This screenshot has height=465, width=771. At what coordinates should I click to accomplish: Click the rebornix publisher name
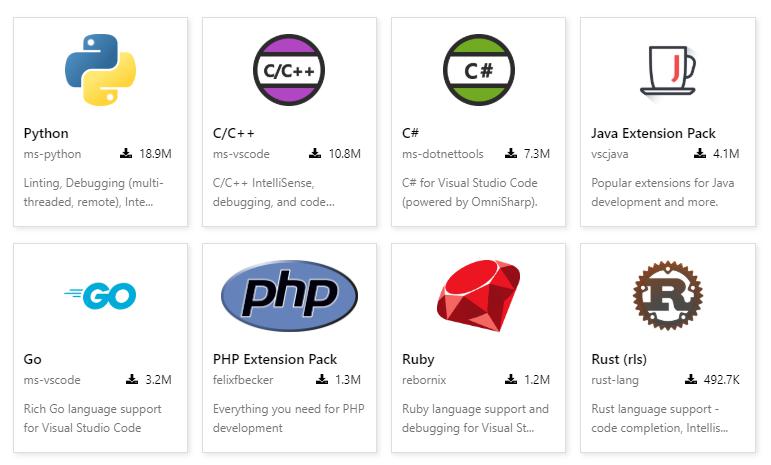[x=426, y=380]
